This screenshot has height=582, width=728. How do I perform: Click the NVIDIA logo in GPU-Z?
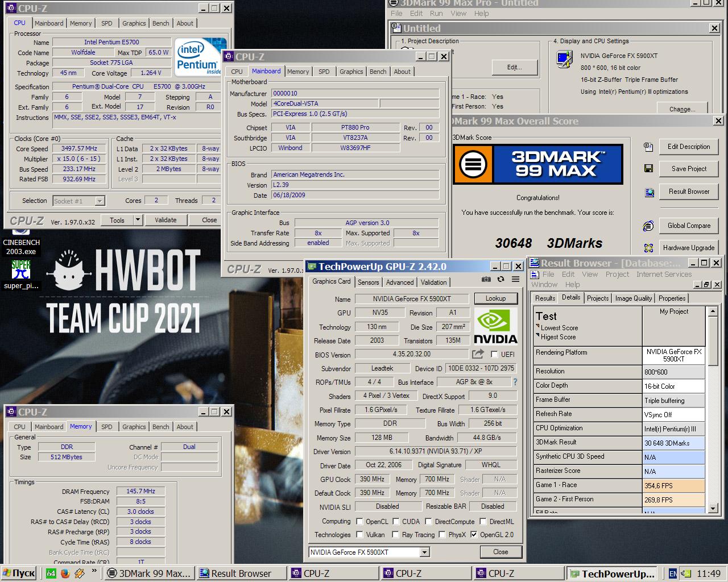click(495, 327)
